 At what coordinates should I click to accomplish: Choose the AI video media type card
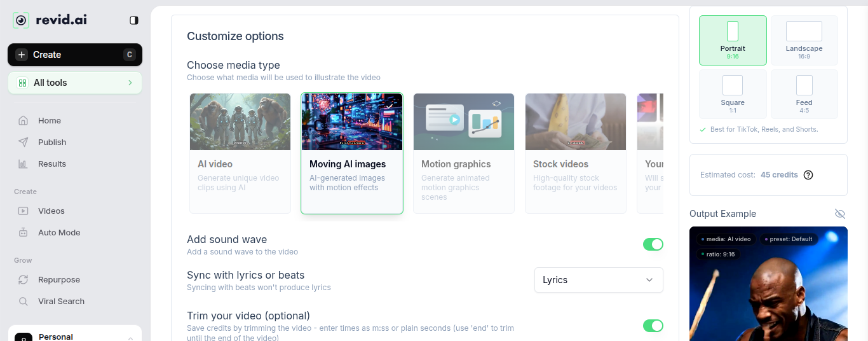240,153
